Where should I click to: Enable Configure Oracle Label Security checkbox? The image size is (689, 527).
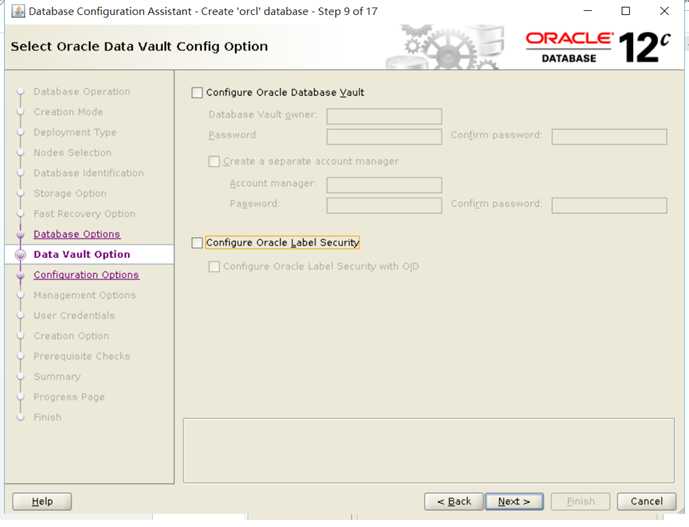(197, 243)
